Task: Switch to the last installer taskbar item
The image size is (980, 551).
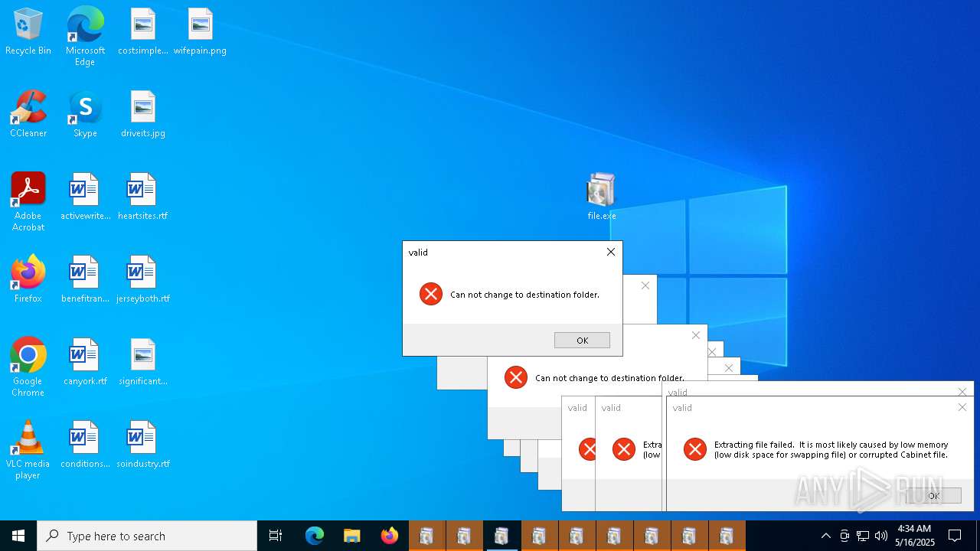Action: click(x=727, y=536)
